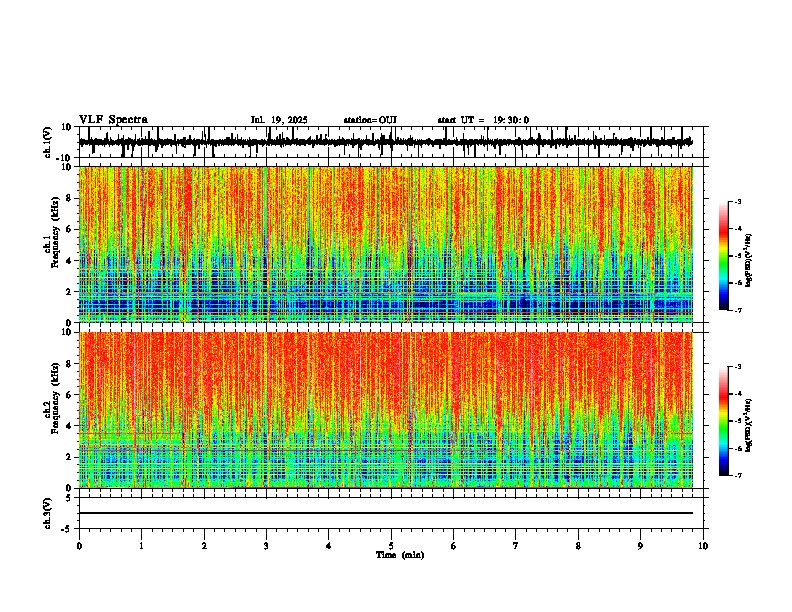Image resolution: width=792 pixels, height=612 pixels.
Task: Select the "Time (min)" axis label
Action: tap(400, 555)
